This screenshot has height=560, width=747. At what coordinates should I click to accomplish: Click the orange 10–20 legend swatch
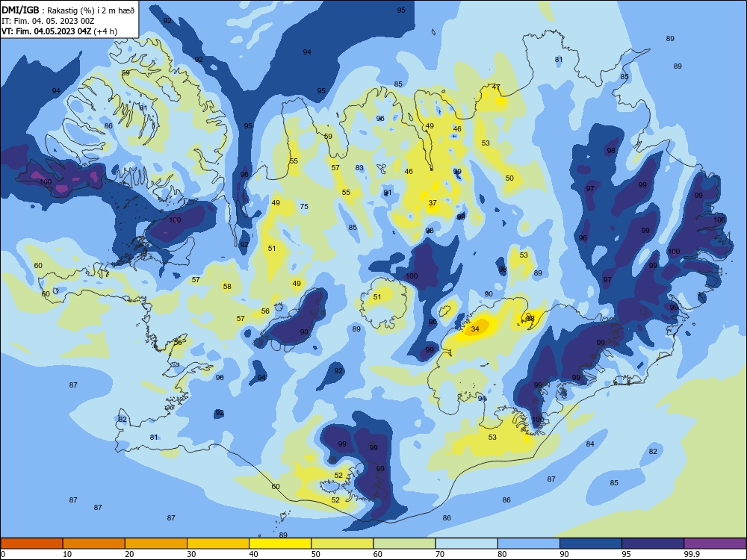point(94,544)
